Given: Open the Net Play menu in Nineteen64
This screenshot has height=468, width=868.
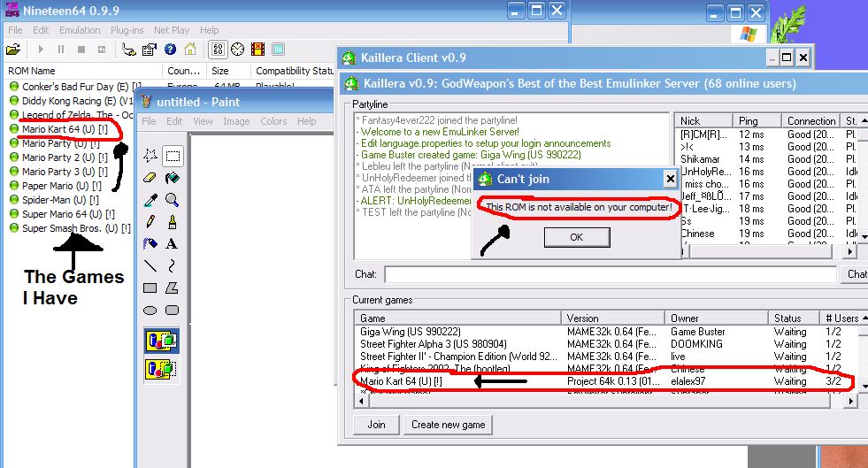Looking at the screenshot, I should 172,30.
